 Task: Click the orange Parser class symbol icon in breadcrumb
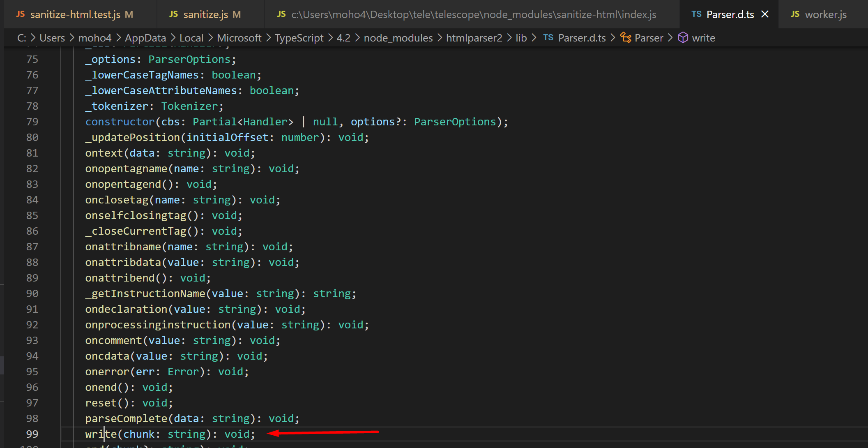pyautogui.click(x=626, y=37)
